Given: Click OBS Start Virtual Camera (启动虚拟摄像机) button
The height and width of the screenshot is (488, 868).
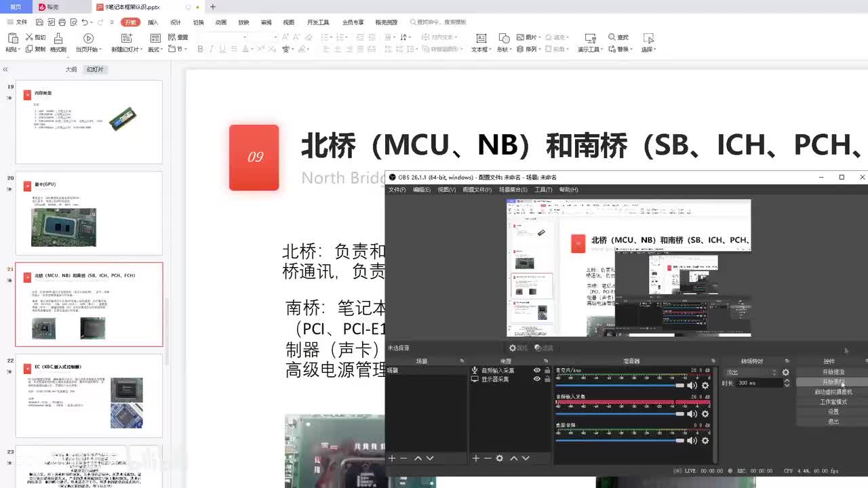Looking at the screenshot, I should point(833,392).
